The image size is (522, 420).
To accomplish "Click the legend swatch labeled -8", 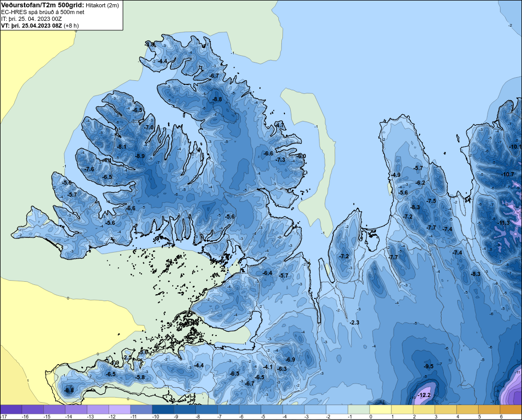I will tap(206, 410).
